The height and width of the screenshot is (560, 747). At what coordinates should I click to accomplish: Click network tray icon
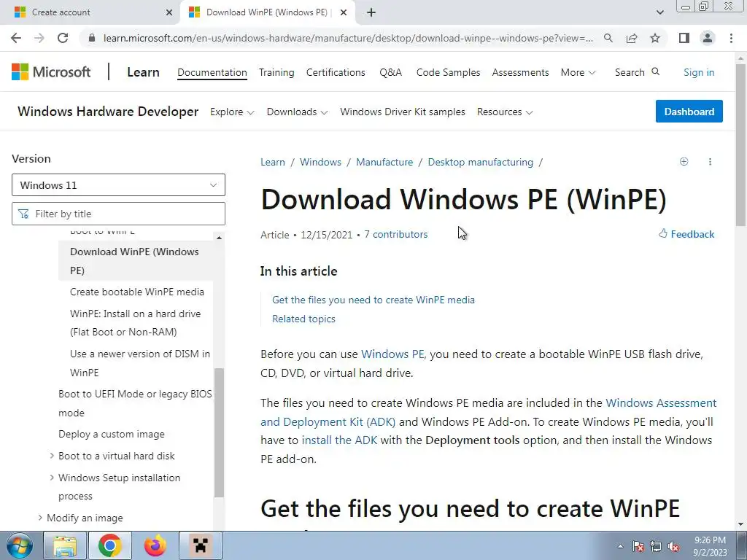656,547
